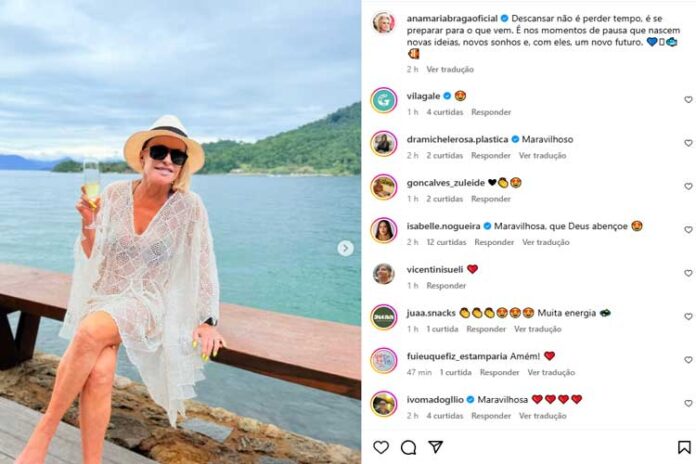View the 12 likes on isabelle.nogueira's comment
696x464 pixels.
tap(445, 242)
